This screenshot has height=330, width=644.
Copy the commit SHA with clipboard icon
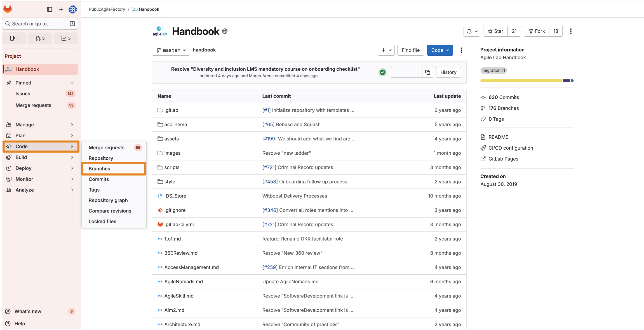point(427,72)
